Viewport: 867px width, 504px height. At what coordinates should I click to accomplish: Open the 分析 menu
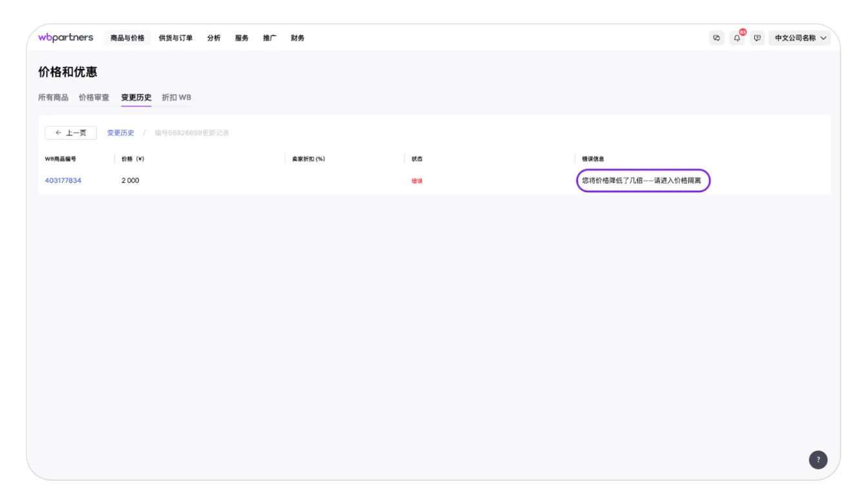pyautogui.click(x=214, y=38)
